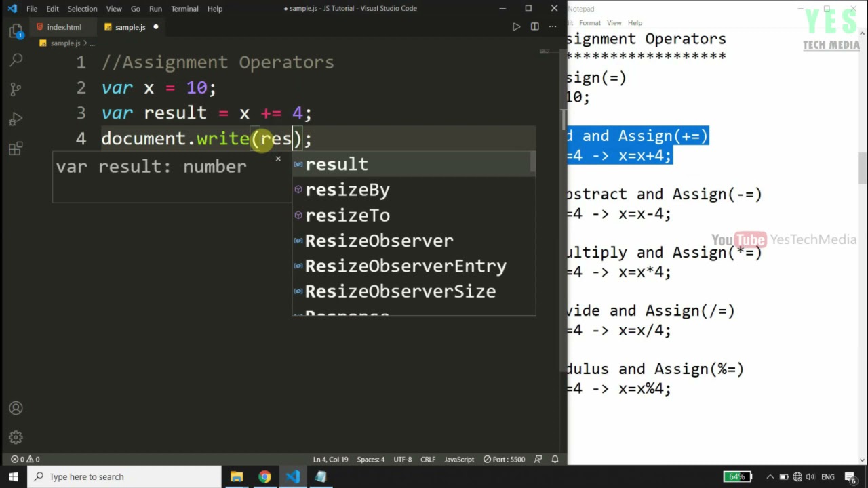
Task: Open the Edit menu in VS Code
Action: point(52,9)
